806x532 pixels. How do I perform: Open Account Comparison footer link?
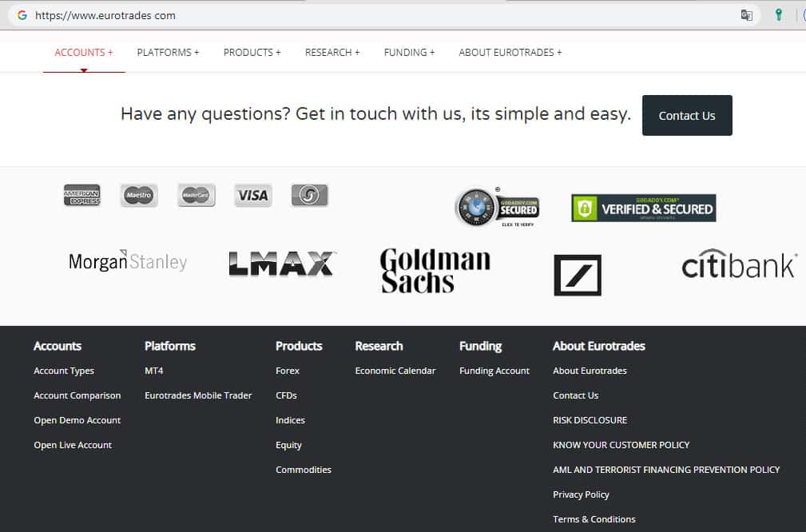point(77,395)
